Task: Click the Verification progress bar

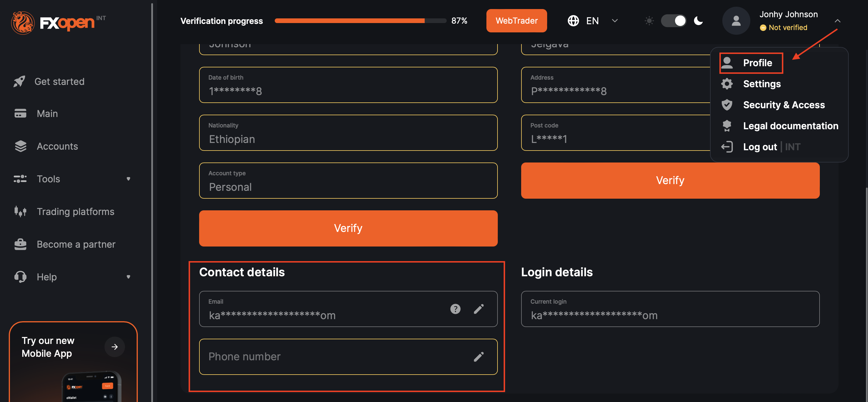Action: [x=360, y=21]
